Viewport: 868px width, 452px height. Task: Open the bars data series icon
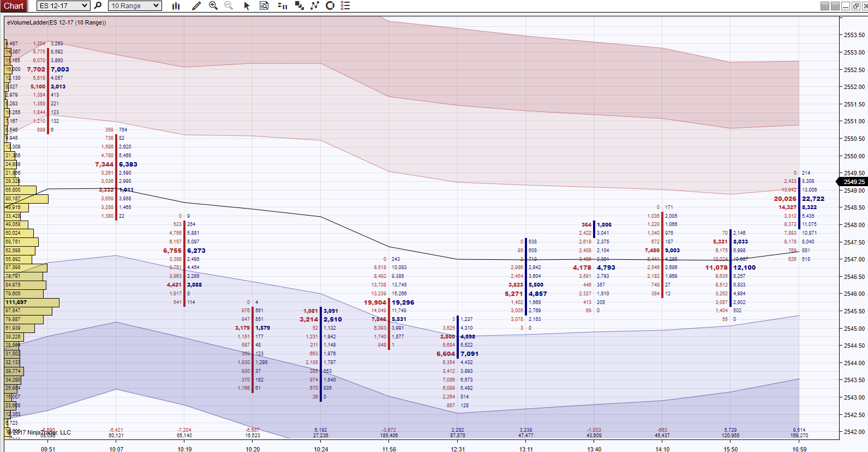(176, 5)
